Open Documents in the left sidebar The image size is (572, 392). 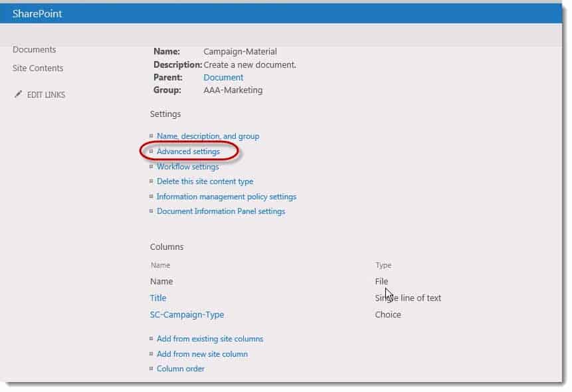[35, 49]
